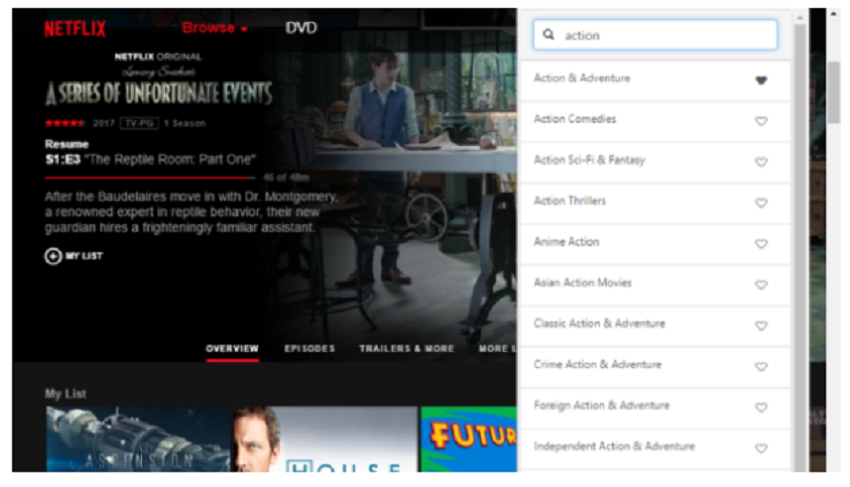Click heart for Foreign Action & Adventure
Screen dimensions: 850x487
[x=761, y=408]
